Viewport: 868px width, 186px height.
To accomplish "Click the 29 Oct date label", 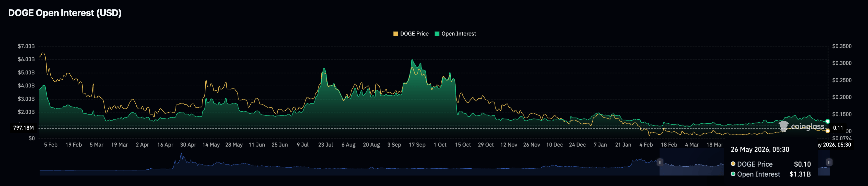I will (x=486, y=145).
